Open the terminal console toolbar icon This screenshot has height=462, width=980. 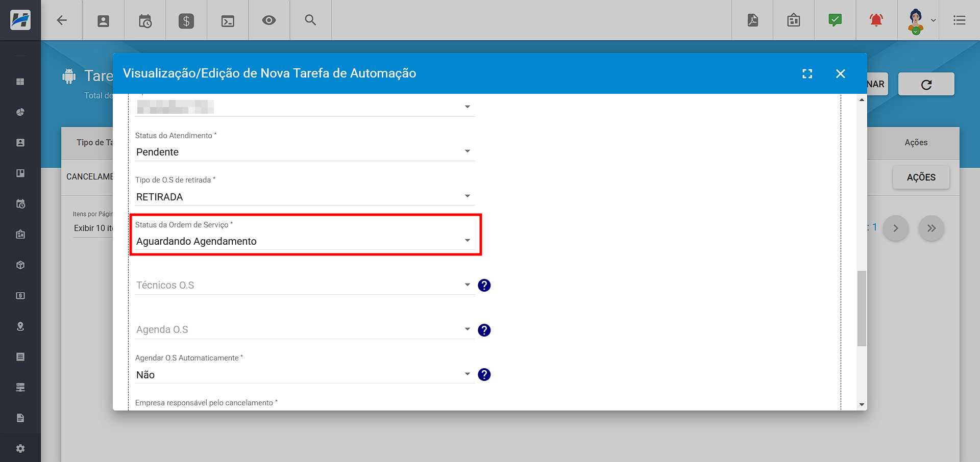228,21
